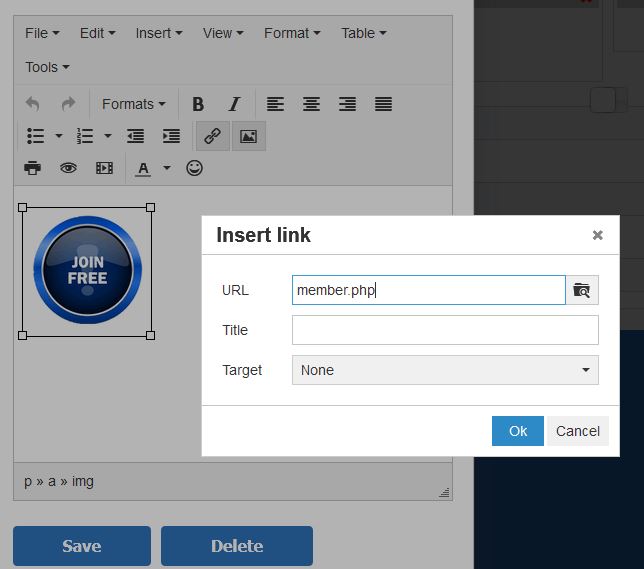644x569 pixels.
Task: Open the emoticons picker icon
Action: 195,168
